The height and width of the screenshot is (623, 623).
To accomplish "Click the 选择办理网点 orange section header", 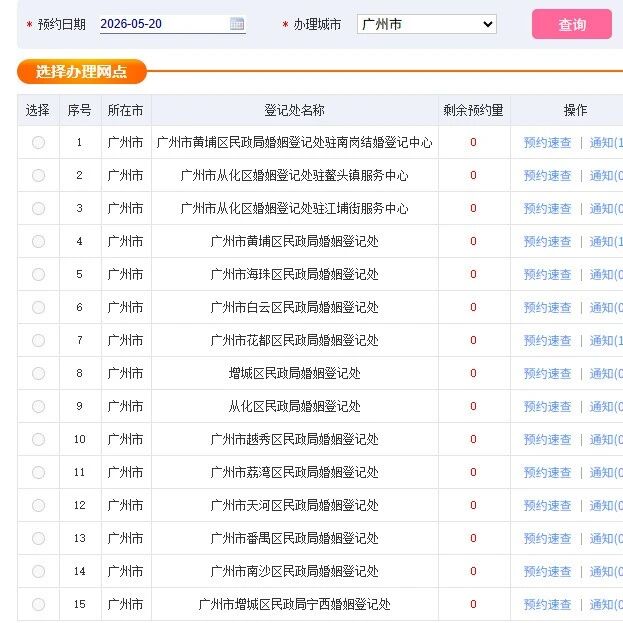I will pos(82,72).
